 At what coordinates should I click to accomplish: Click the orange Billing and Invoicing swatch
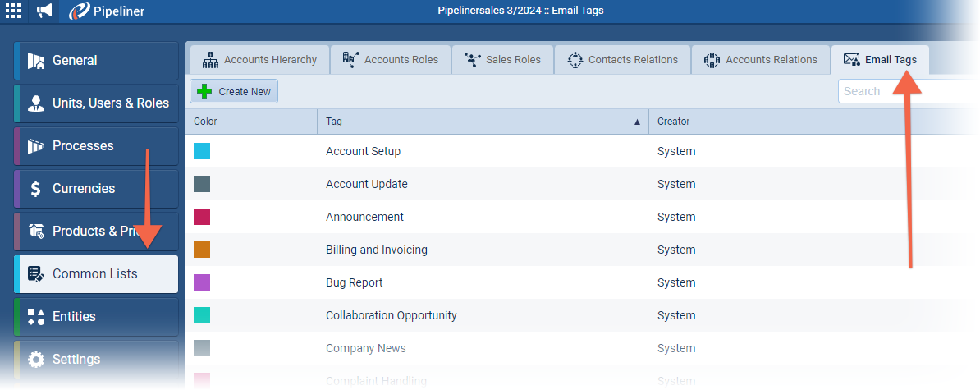pyautogui.click(x=202, y=250)
